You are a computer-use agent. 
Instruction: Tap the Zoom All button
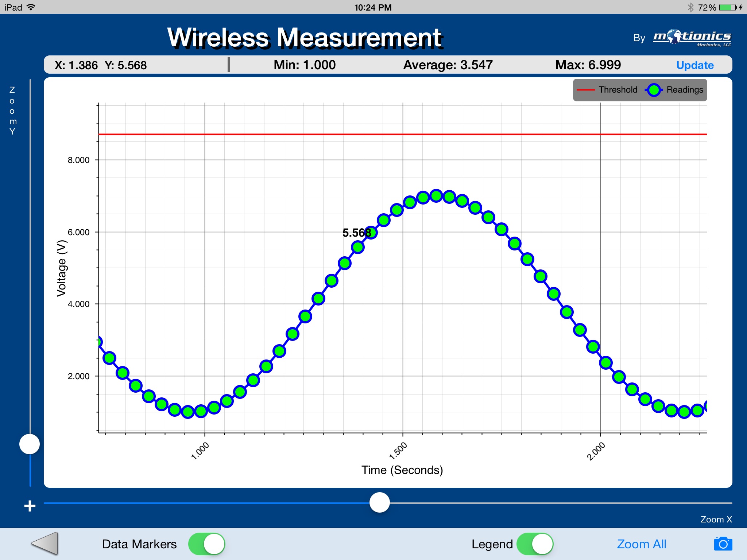coord(641,544)
